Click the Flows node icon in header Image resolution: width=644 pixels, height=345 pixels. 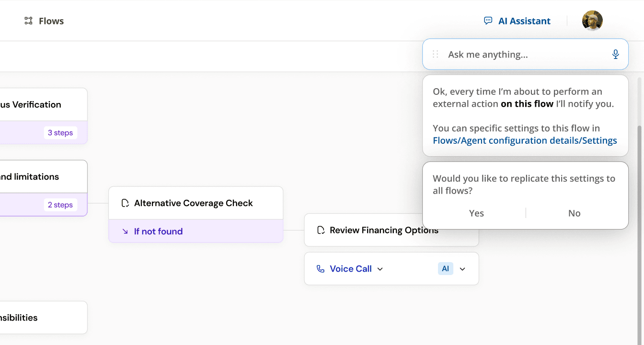click(x=29, y=21)
